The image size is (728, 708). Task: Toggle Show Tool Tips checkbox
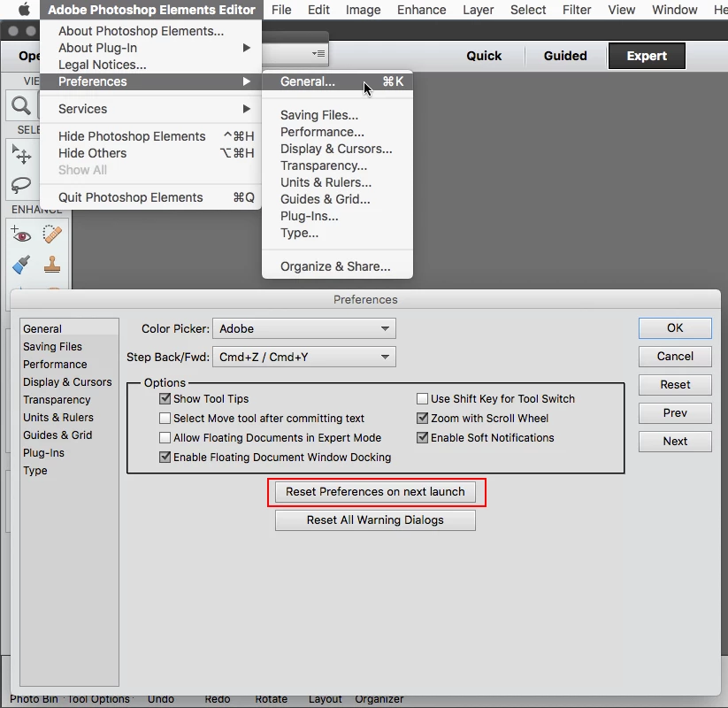(165, 398)
